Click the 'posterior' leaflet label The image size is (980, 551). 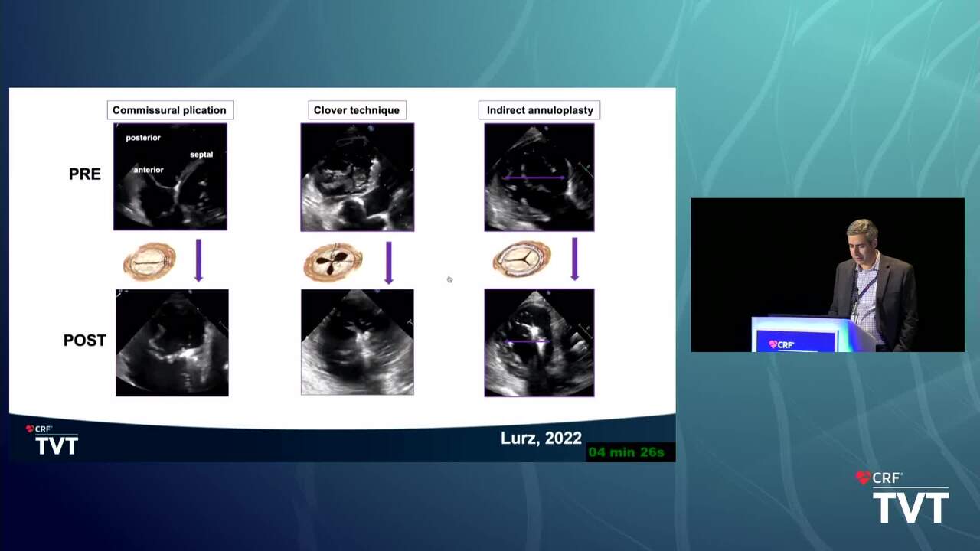point(143,138)
